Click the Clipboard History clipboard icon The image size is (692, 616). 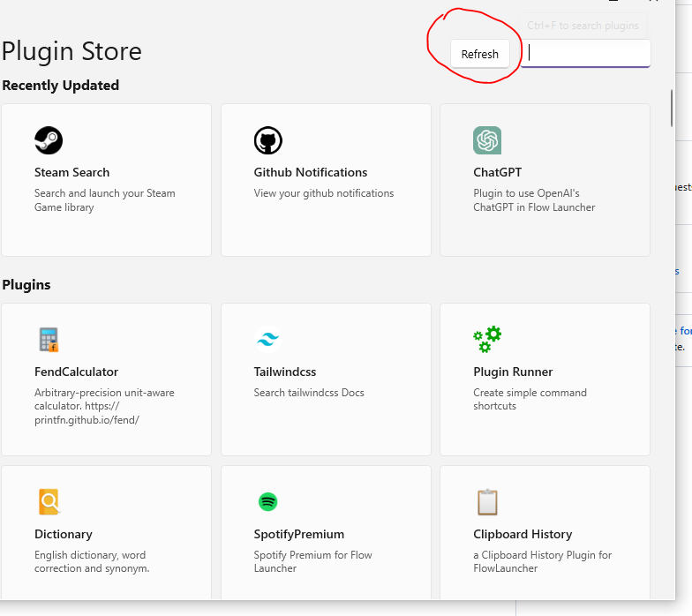(487, 502)
